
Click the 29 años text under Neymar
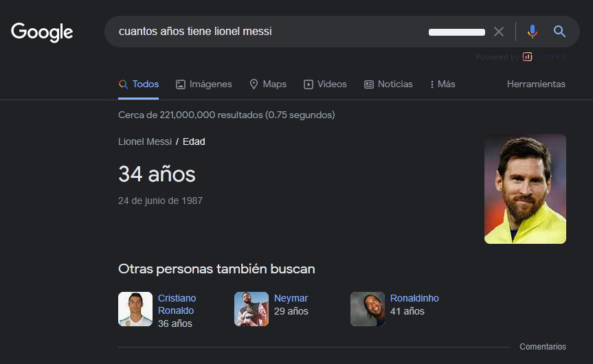(x=291, y=311)
